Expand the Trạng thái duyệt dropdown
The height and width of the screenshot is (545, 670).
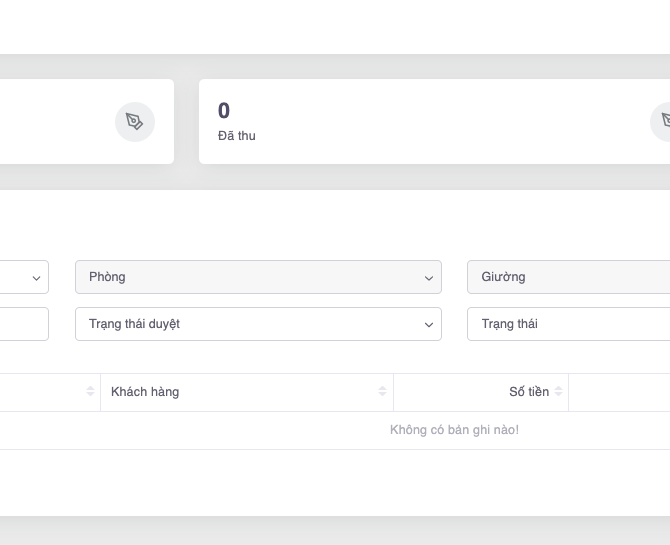257,324
